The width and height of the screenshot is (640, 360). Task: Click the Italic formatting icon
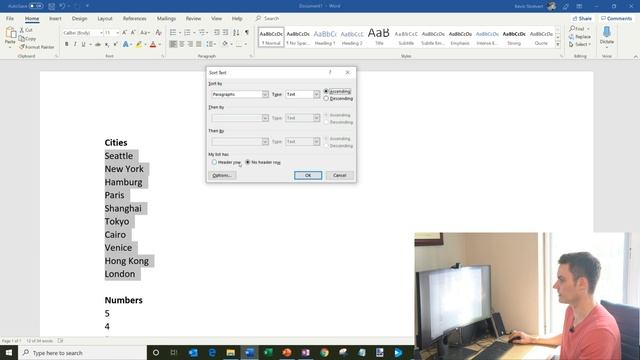(75, 44)
